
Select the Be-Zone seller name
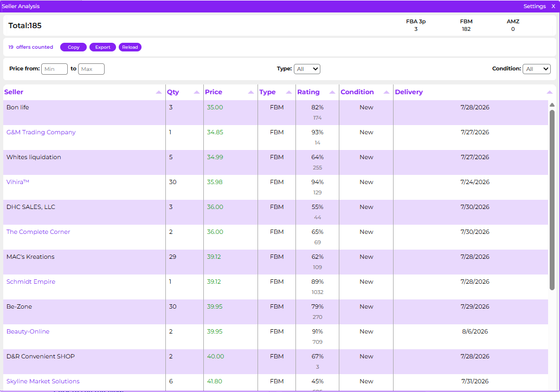[19, 307]
